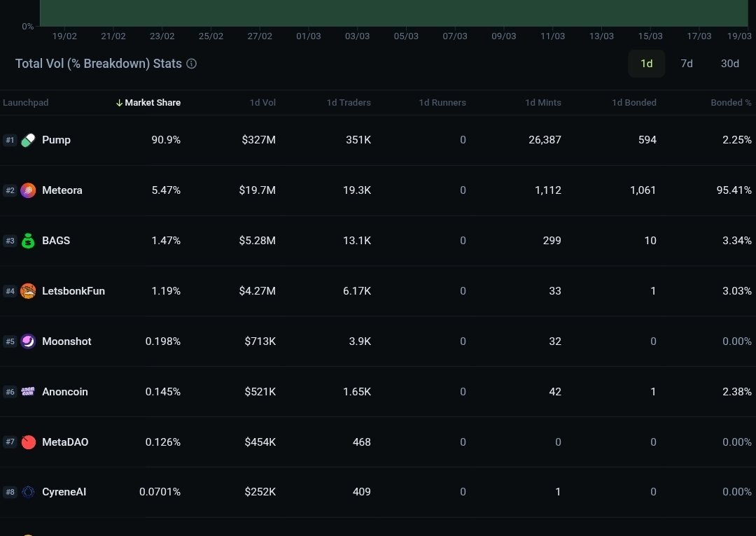Sort by 1d Mints column header
The image size is (756, 536).
click(543, 103)
